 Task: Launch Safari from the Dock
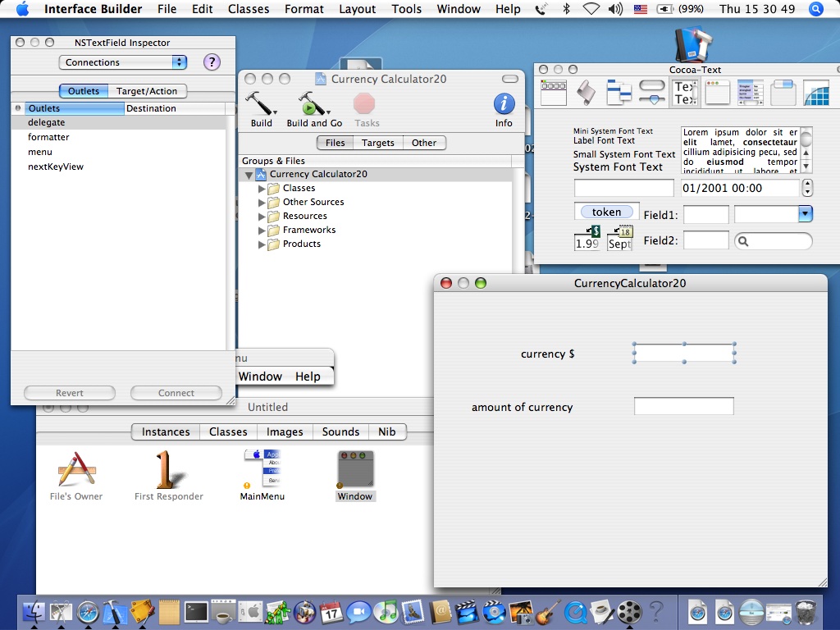[88, 611]
